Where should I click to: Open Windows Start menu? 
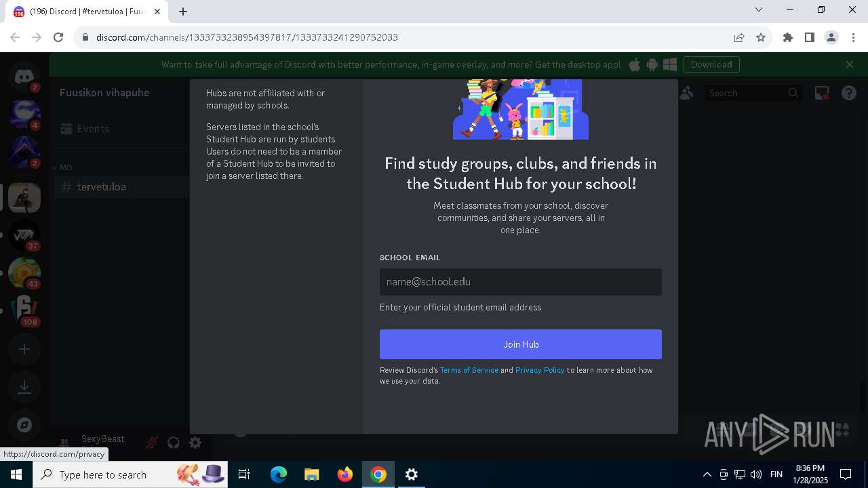(x=16, y=474)
